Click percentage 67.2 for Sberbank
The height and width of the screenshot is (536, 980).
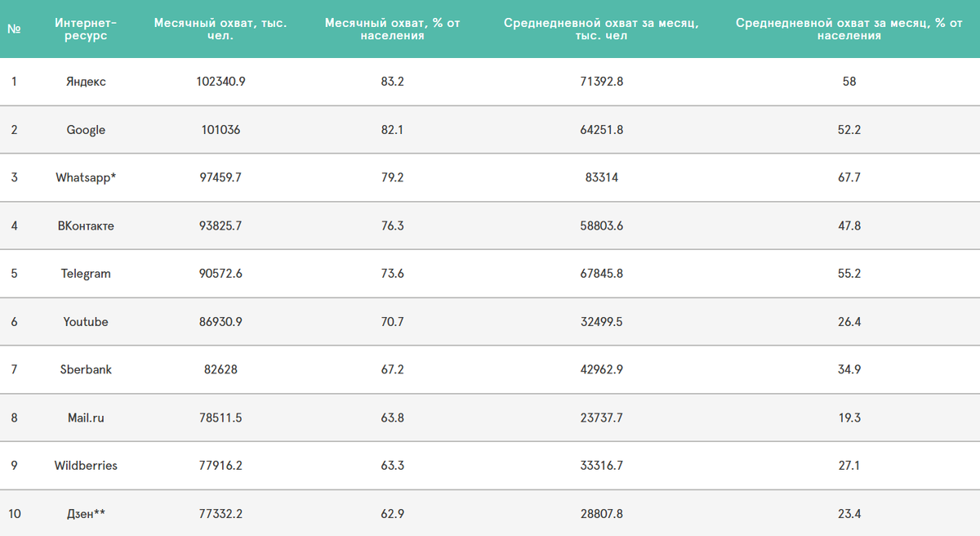[393, 369]
